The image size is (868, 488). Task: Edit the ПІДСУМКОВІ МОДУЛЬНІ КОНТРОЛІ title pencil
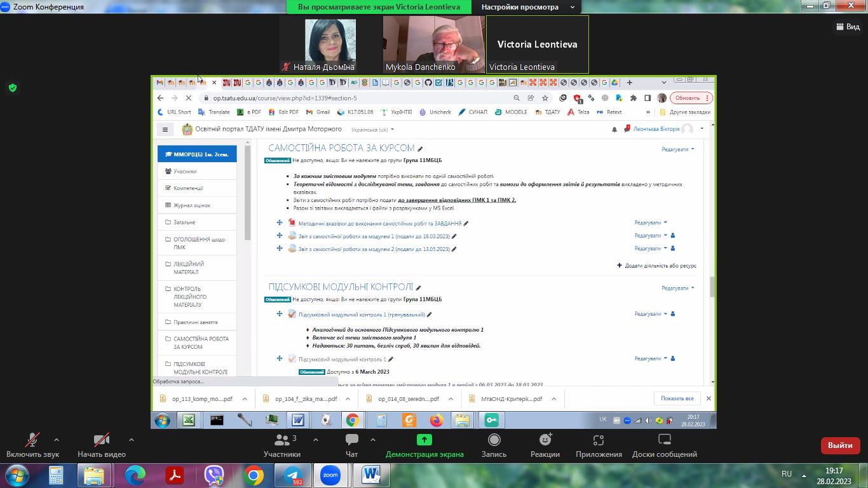(x=418, y=288)
